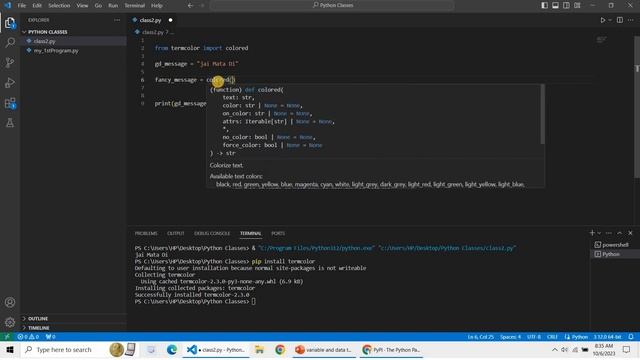This screenshot has width=640, height=360.
Task: Open the Source Control view
Action: coord(10,62)
